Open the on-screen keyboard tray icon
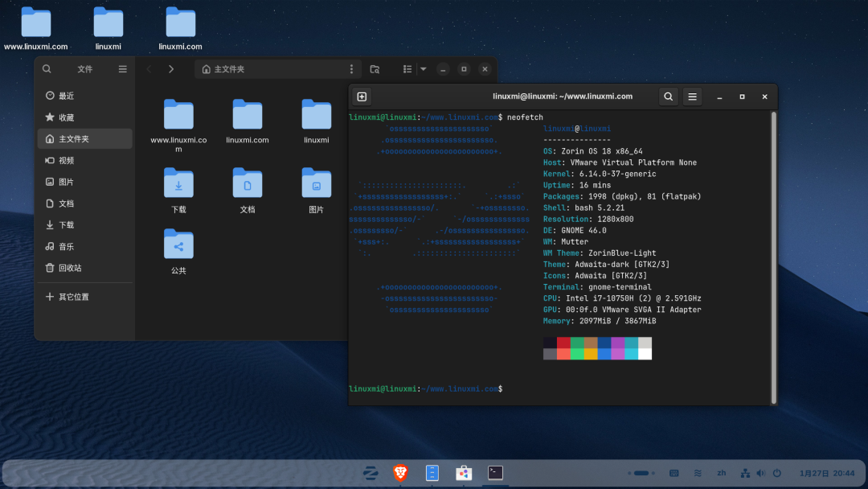This screenshot has height=489, width=868. coord(674,473)
